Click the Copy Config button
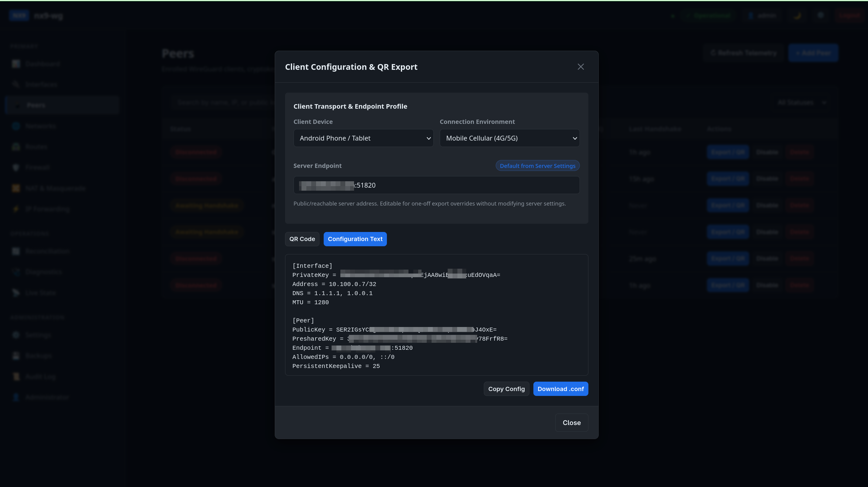This screenshot has height=487, width=868. [506, 389]
